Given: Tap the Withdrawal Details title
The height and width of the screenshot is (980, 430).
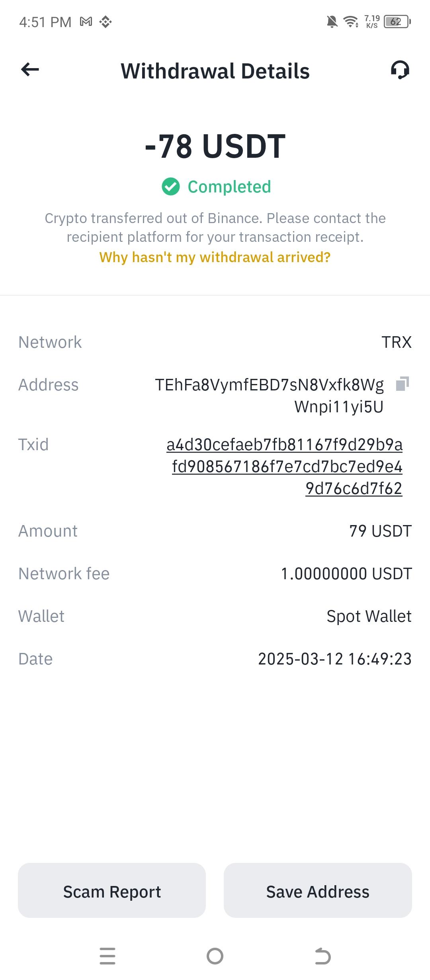Looking at the screenshot, I should click(x=215, y=71).
